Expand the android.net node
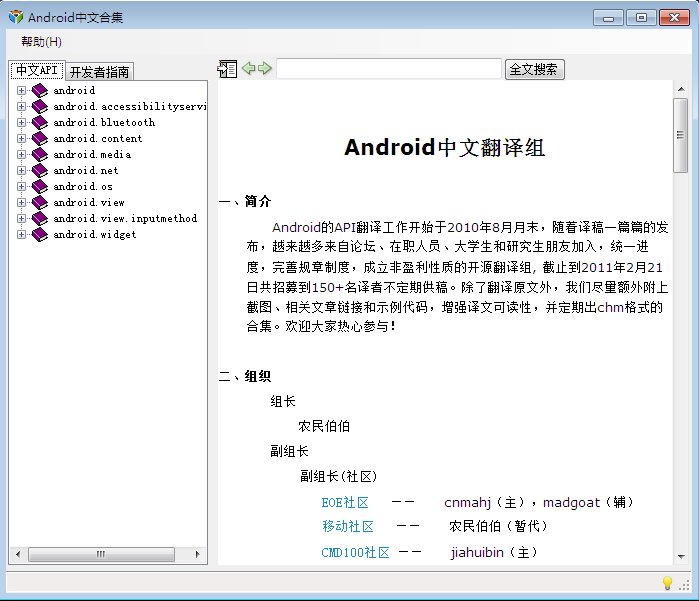This screenshot has width=699, height=601. tap(21, 170)
